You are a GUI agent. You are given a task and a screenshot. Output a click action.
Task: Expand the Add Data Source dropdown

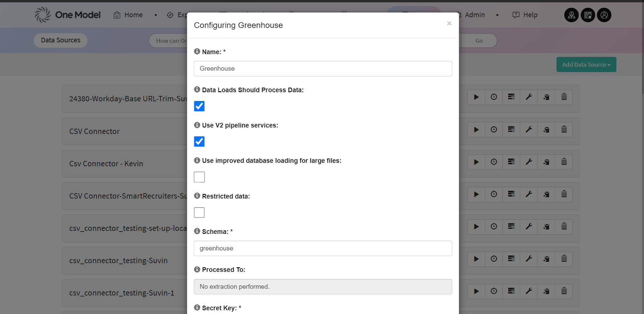coord(586,65)
